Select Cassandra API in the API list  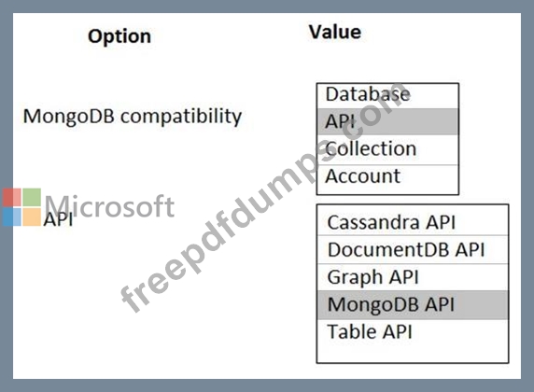[x=413, y=220]
